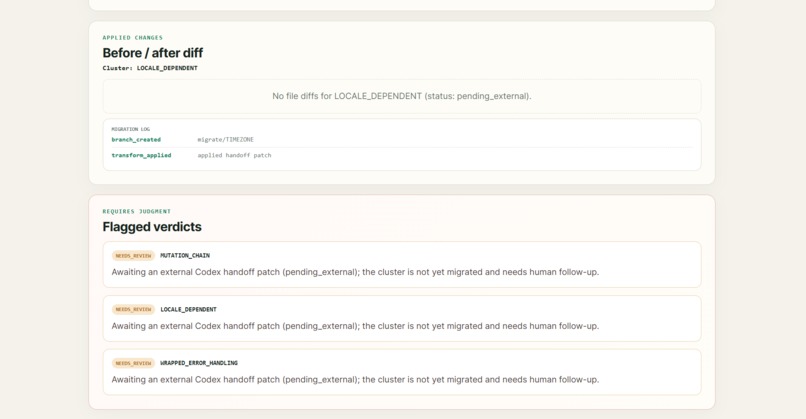This screenshot has width=806, height=419.
Task: Click NEEDS_REVIEW badge beside LOCALE_DEPENDENT verdict
Action: coord(133,309)
